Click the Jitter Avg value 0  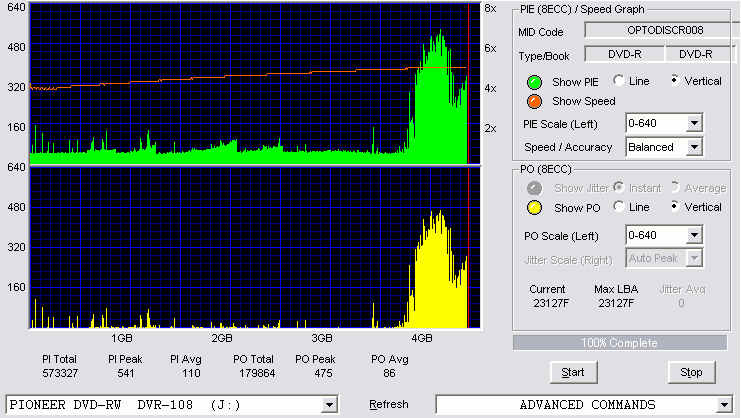pos(681,303)
